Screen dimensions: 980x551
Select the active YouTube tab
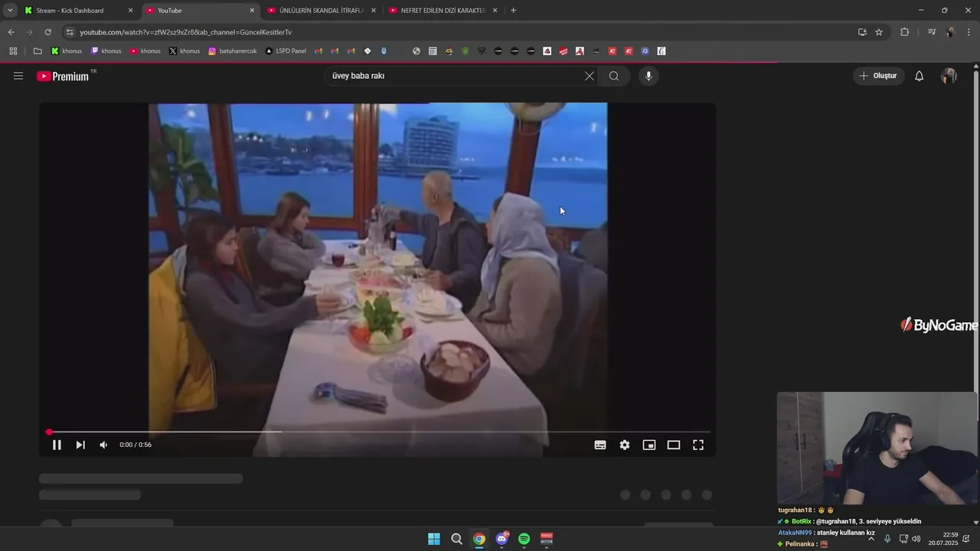pos(201,11)
